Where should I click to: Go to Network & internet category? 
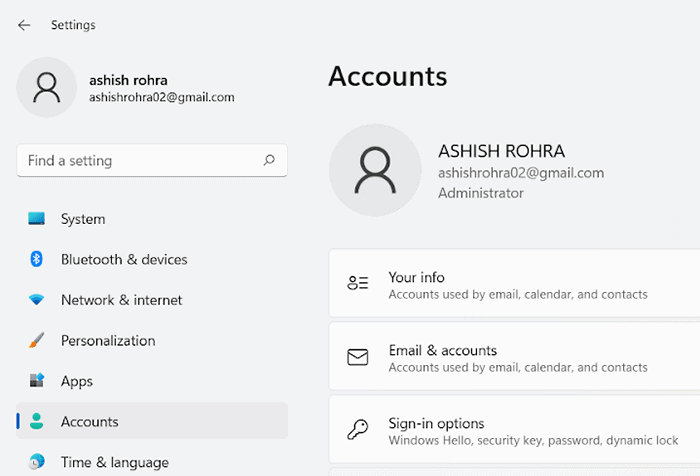coord(152,300)
